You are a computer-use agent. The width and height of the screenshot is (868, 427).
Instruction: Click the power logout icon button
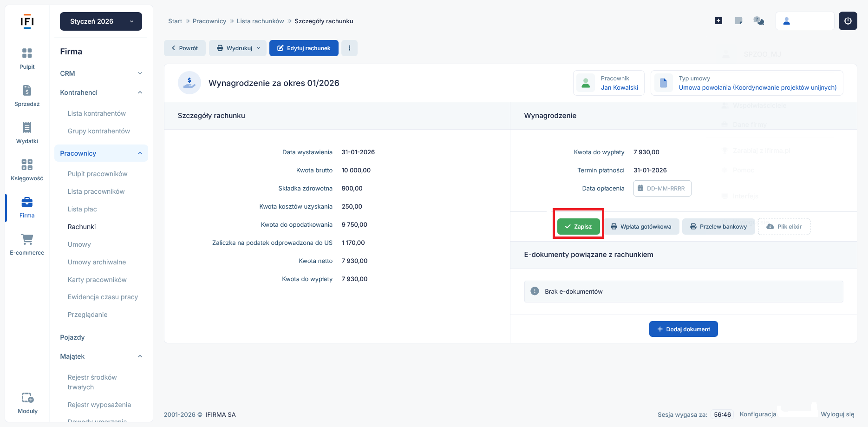coord(848,21)
